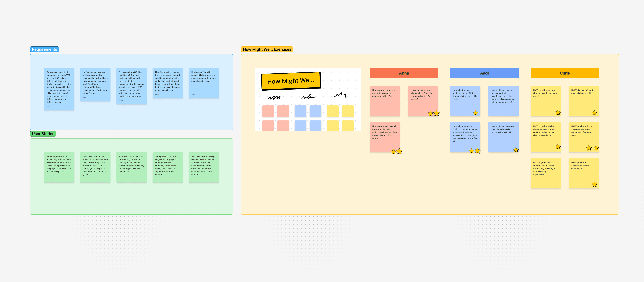Click the star on the 1-button channel change note

click(x=594, y=113)
